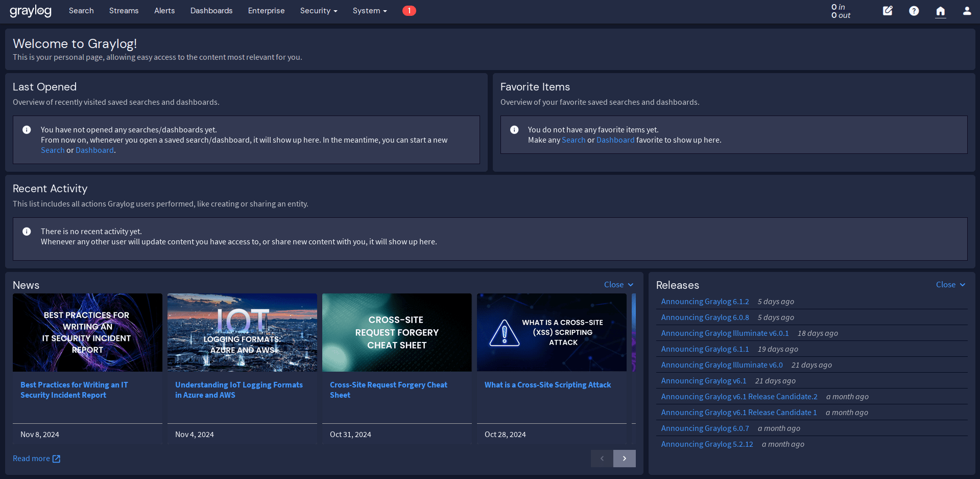
Task: Open the Security dropdown menu
Action: click(x=319, y=11)
